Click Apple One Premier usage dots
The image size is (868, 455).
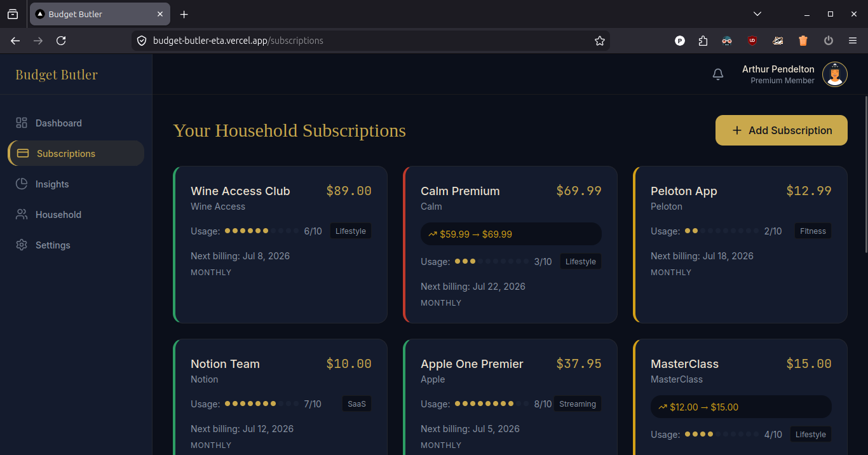[x=491, y=404]
